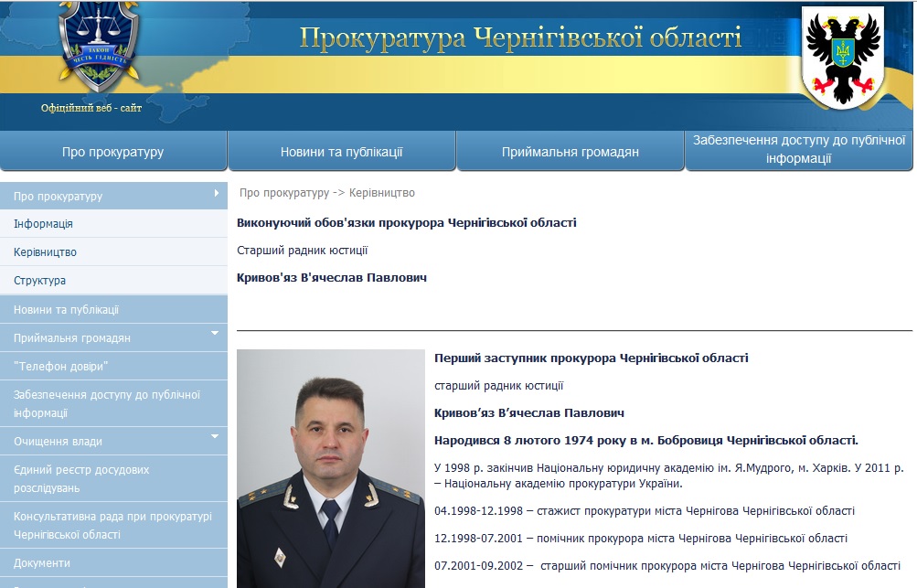Image resolution: width=917 pixels, height=588 pixels.
Task: Open 'Про прокуратуру' top navigation tab
Action: (x=112, y=152)
